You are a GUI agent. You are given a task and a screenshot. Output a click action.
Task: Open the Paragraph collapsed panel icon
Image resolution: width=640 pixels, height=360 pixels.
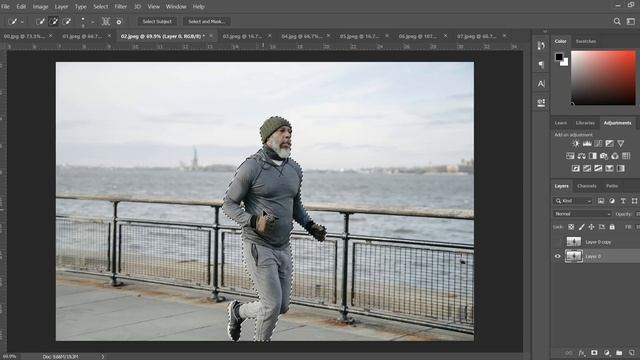coord(541,64)
